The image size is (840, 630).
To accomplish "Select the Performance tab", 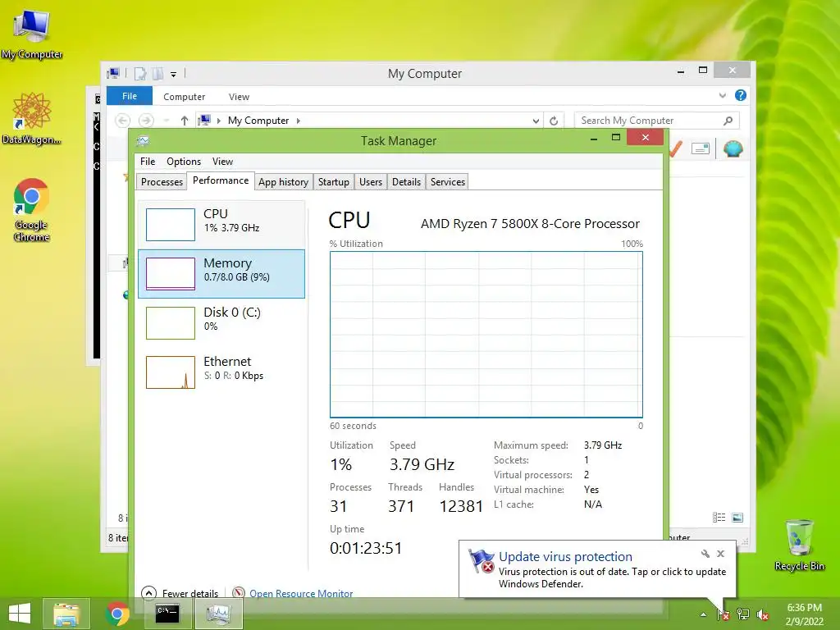I will pyautogui.click(x=220, y=180).
